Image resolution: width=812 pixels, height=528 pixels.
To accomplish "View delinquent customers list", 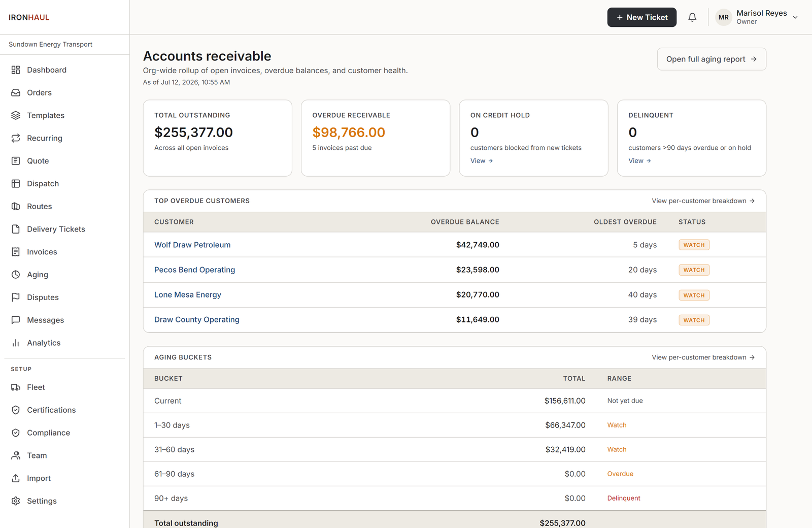I will click(x=639, y=161).
